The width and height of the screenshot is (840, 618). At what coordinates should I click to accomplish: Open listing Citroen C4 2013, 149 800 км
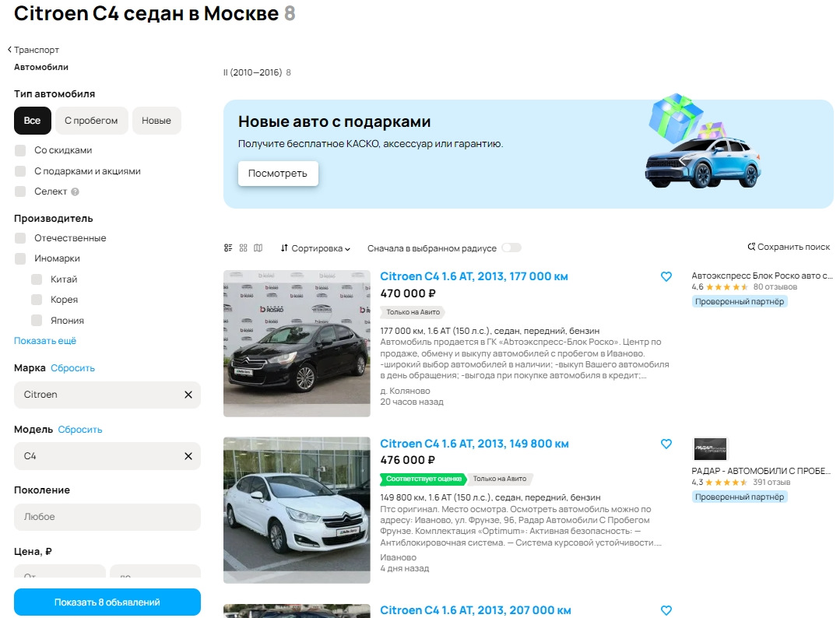point(475,444)
